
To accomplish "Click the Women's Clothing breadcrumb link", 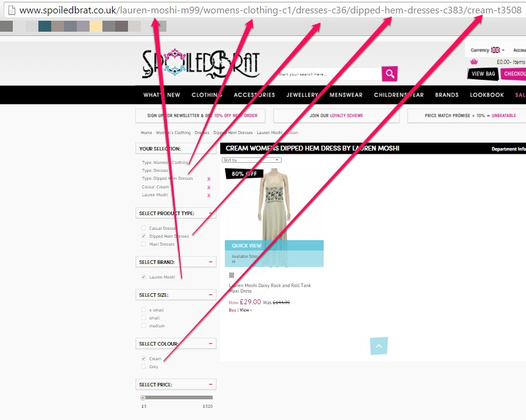I will [173, 132].
